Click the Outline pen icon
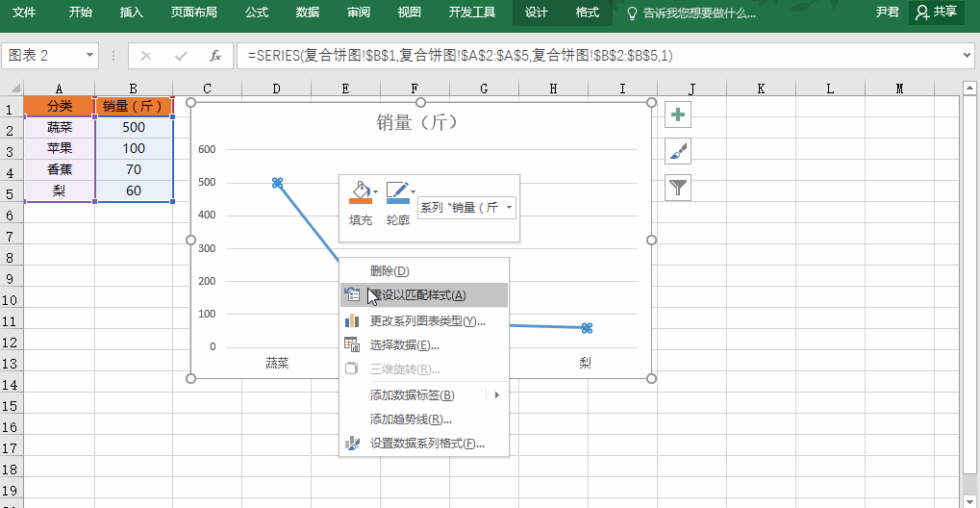 [x=396, y=192]
